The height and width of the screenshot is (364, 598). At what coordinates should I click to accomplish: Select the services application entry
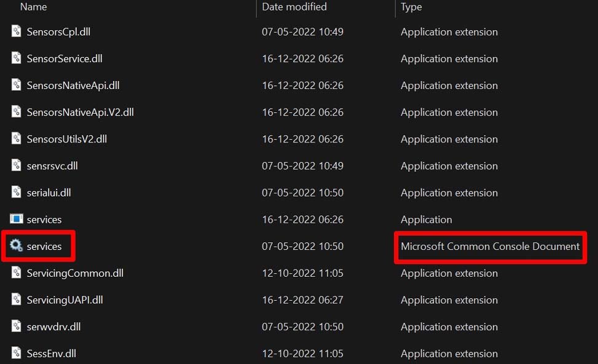click(44, 219)
